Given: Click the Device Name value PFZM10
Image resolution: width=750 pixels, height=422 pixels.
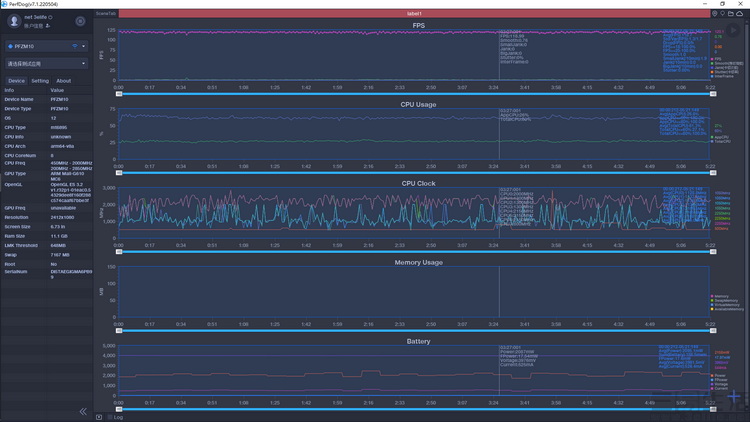Looking at the screenshot, I should (x=59, y=100).
